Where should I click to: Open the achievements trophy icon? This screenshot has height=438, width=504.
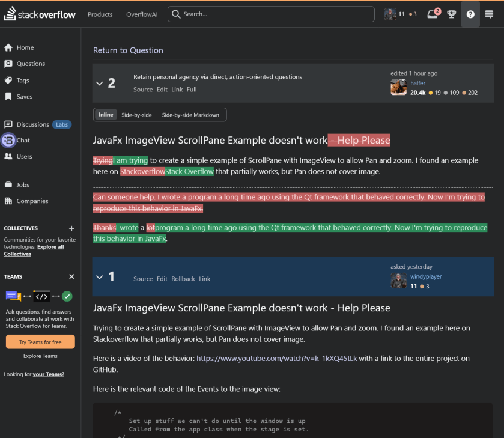[451, 14]
